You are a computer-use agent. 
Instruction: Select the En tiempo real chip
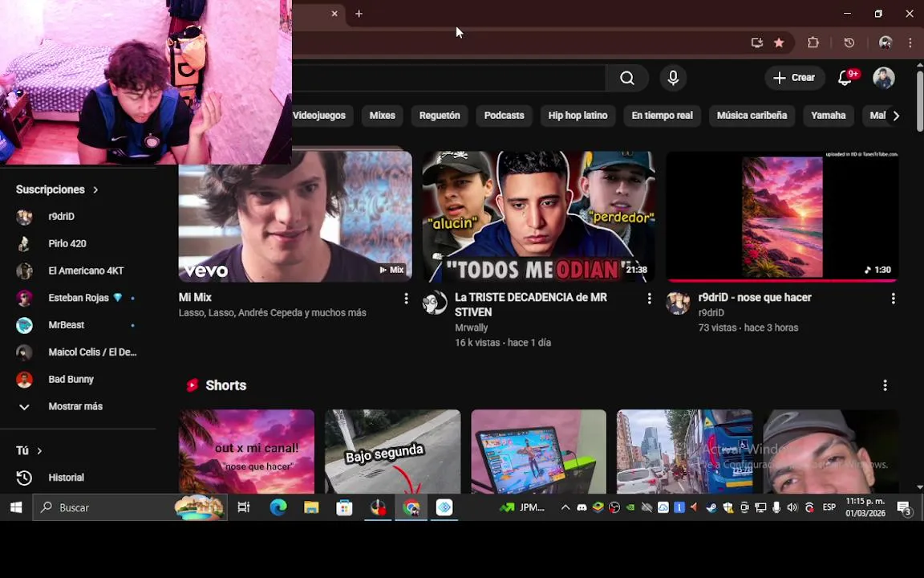pos(662,116)
